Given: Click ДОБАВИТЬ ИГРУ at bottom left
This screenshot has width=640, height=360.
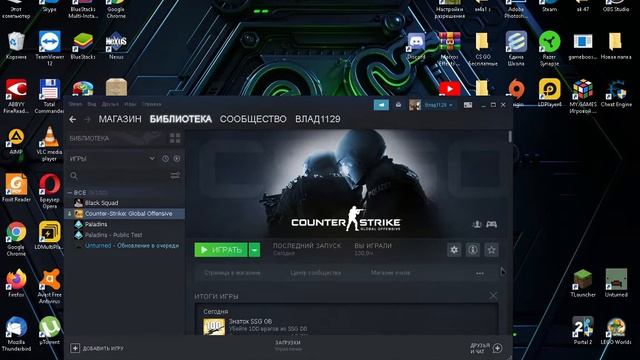Looking at the screenshot, I should 103,349.
